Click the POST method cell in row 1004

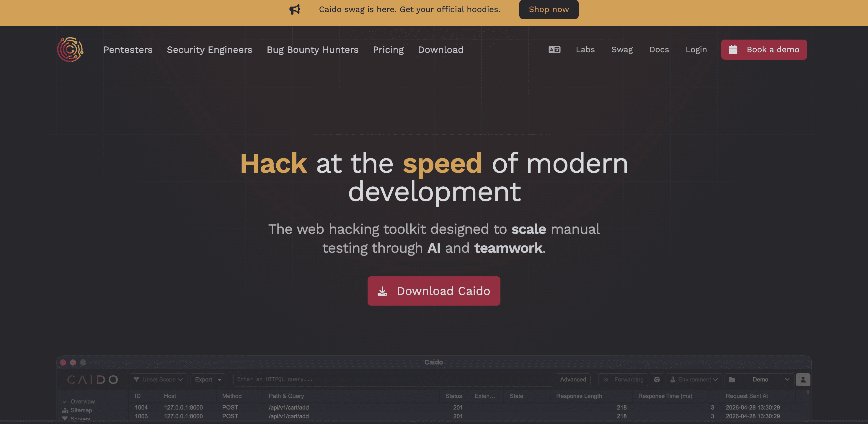pos(230,407)
